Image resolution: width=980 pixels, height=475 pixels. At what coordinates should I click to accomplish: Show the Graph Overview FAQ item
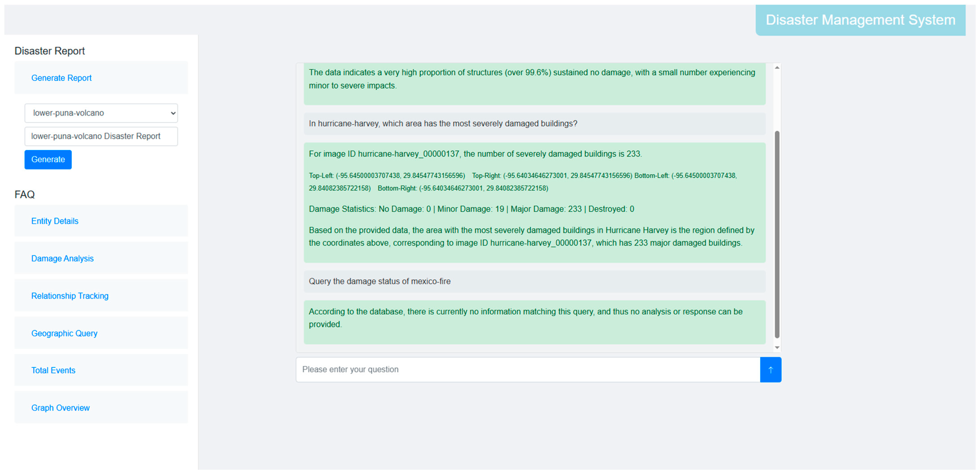pos(60,408)
